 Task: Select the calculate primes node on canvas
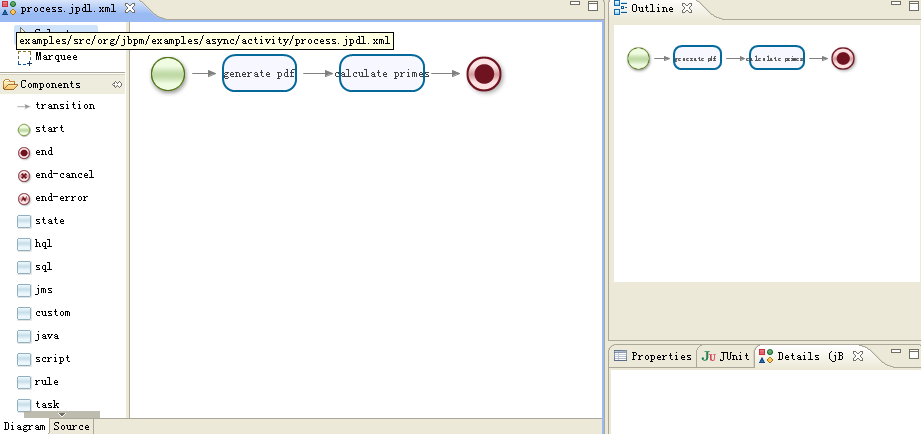382,73
